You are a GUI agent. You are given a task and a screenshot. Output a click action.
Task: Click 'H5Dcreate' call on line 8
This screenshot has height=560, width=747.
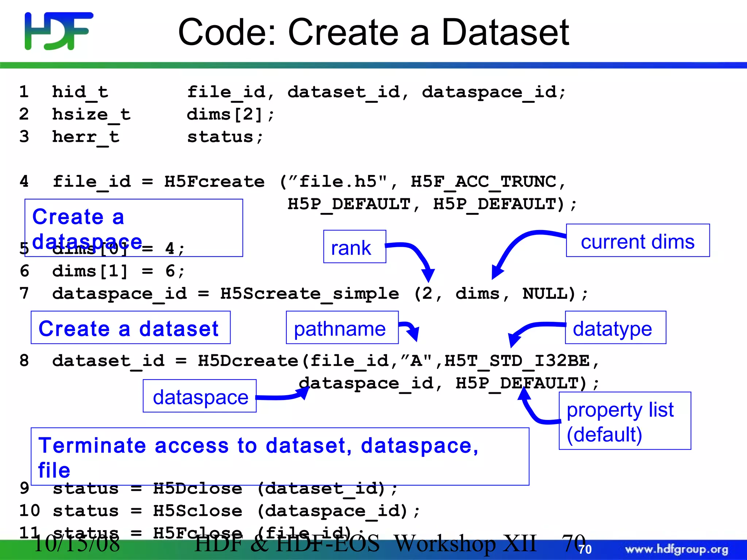coord(249,361)
